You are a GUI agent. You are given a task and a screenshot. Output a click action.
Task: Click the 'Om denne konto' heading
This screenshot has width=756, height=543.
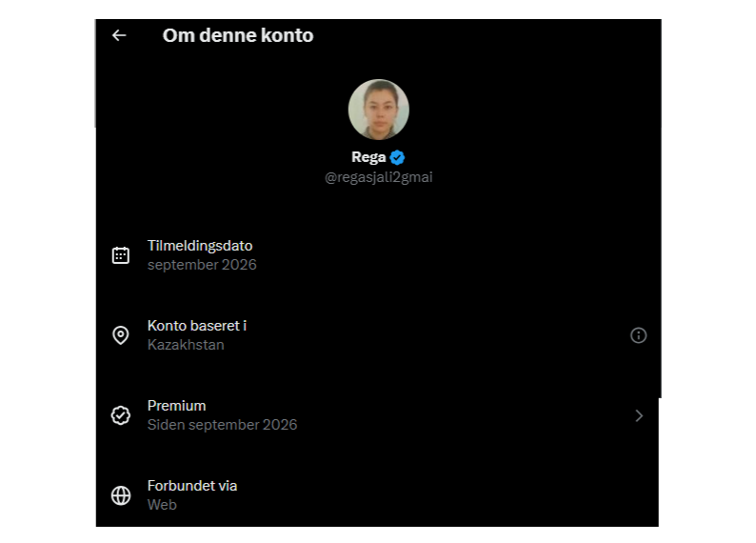[x=238, y=35]
